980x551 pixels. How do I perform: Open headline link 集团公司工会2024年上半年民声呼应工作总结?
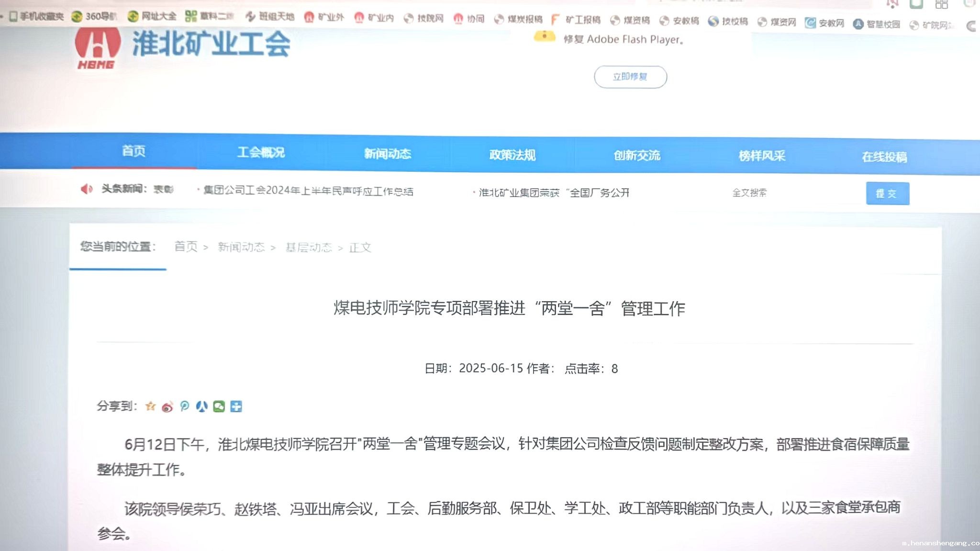[308, 191]
